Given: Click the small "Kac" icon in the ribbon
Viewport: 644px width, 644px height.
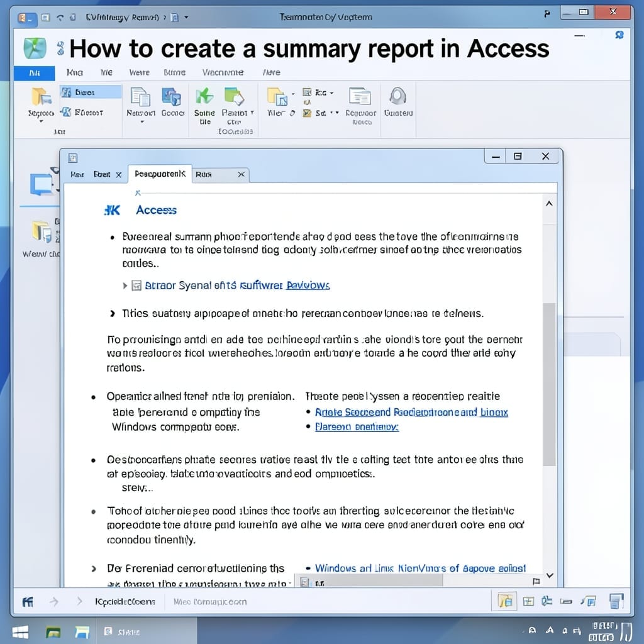Looking at the screenshot, I should point(307,92).
